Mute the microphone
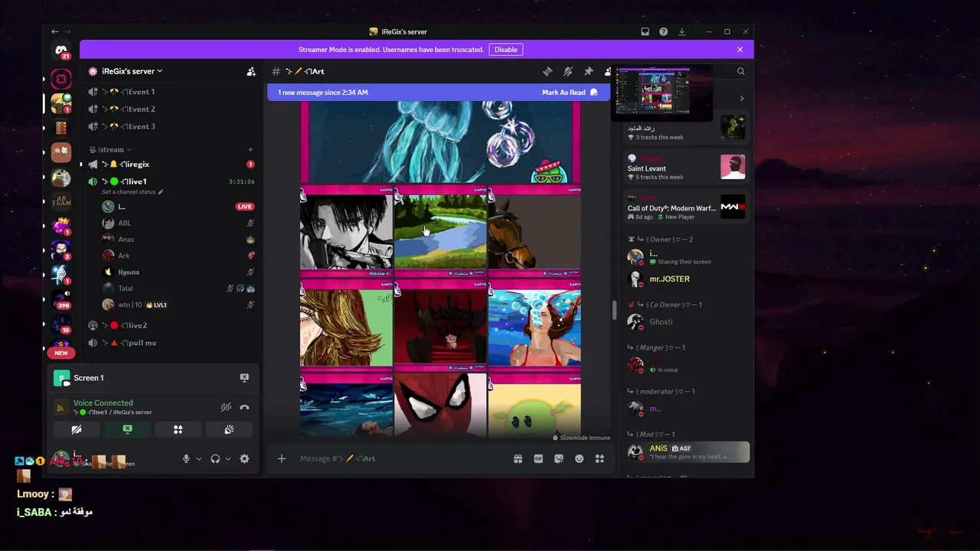Image resolution: width=980 pixels, height=551 pixels. pyautogui.click(x=186, y=458)
